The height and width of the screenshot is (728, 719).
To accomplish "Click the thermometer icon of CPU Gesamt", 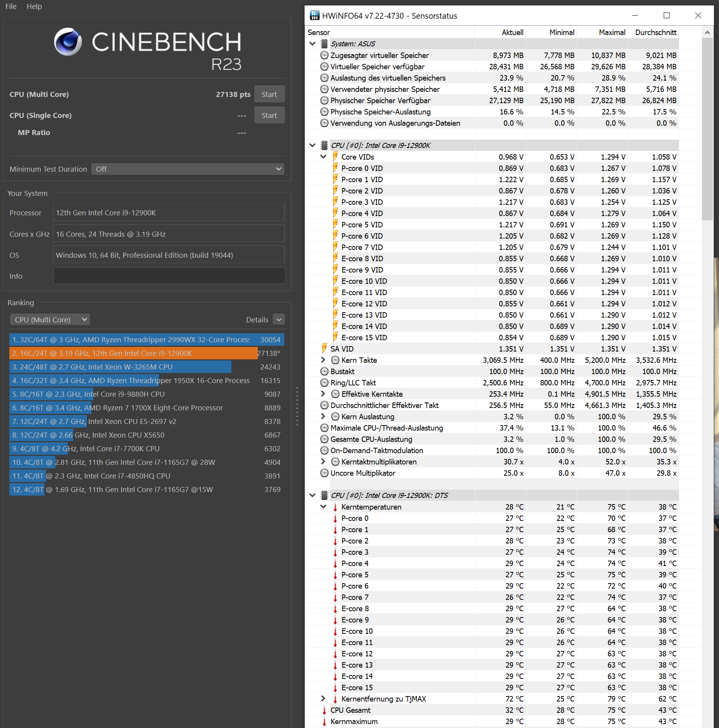I will (324, 710).
